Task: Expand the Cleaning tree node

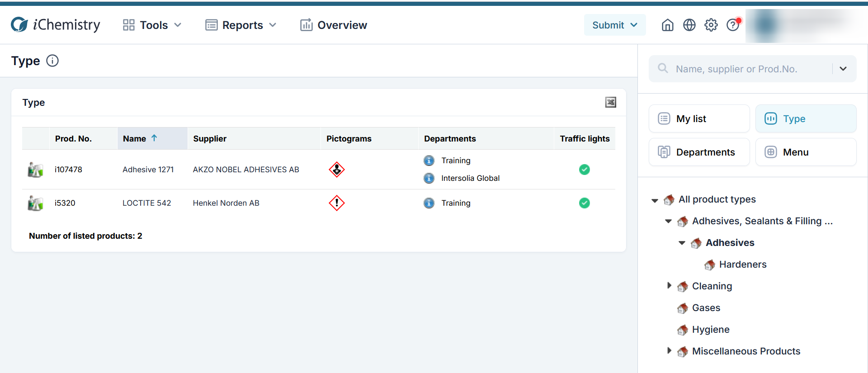Action: tap(669, 285)
